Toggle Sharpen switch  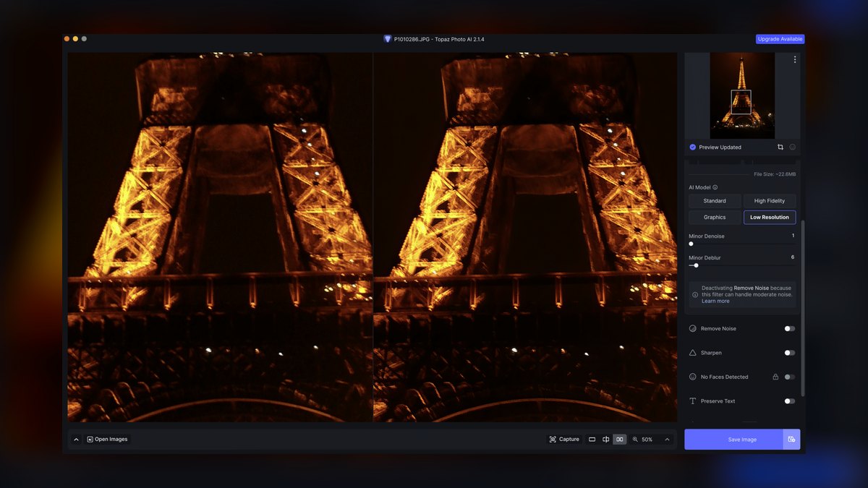790,353
